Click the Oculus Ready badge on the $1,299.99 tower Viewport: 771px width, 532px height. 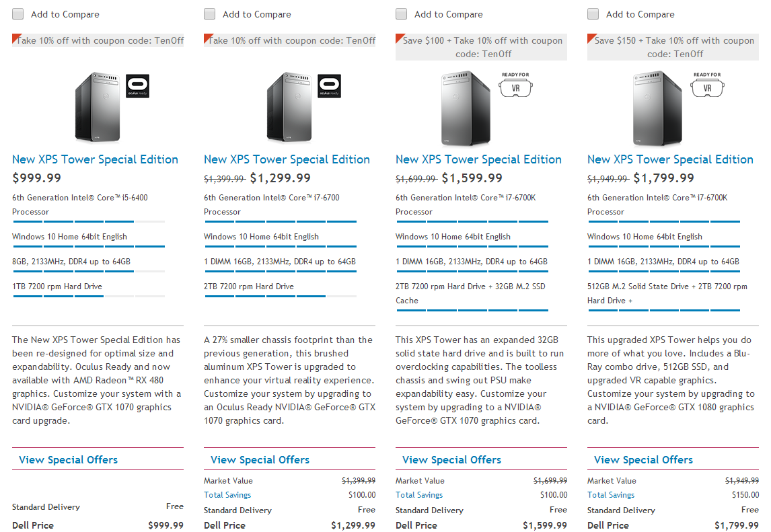click(330, 86)
